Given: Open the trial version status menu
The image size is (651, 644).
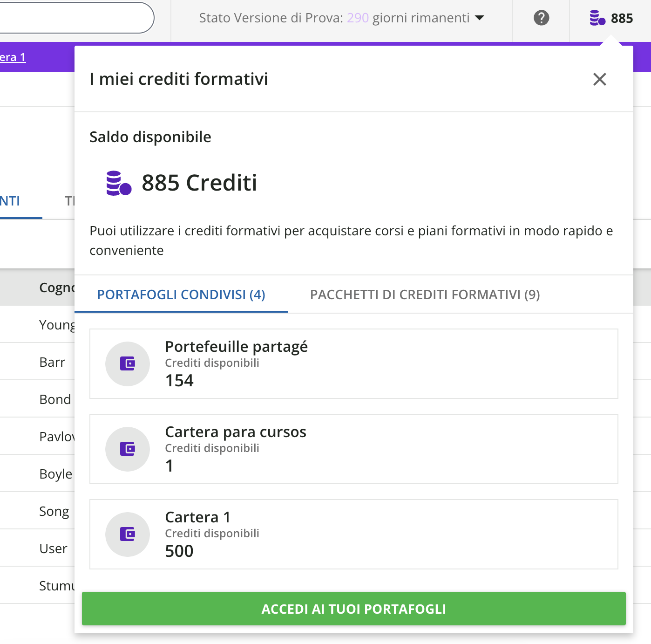Looking at the screenshot, I should 334,18.
